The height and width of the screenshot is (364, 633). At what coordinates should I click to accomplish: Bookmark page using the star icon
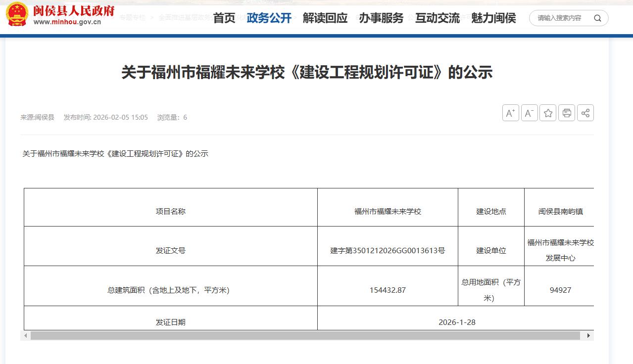(x=548, y=113)
